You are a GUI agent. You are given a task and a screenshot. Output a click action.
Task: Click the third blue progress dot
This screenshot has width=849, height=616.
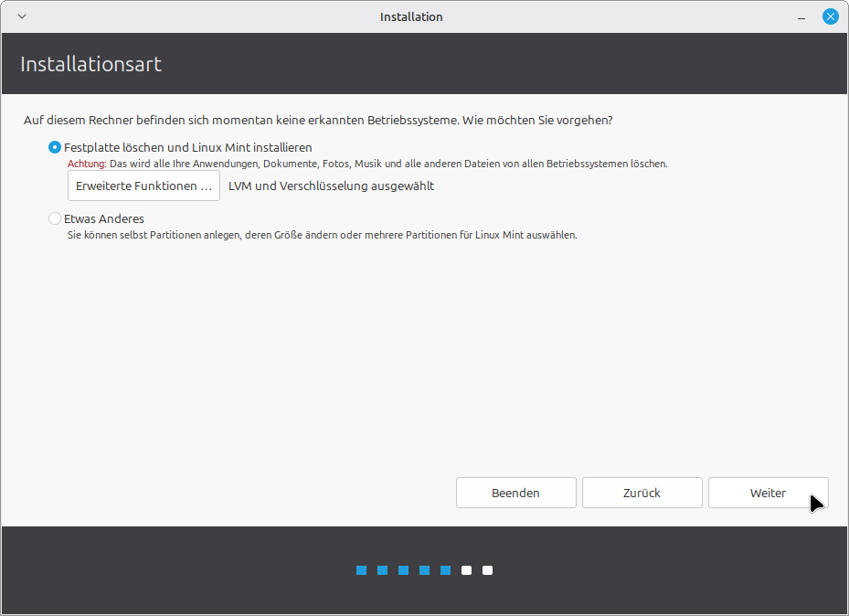[403, 570]
